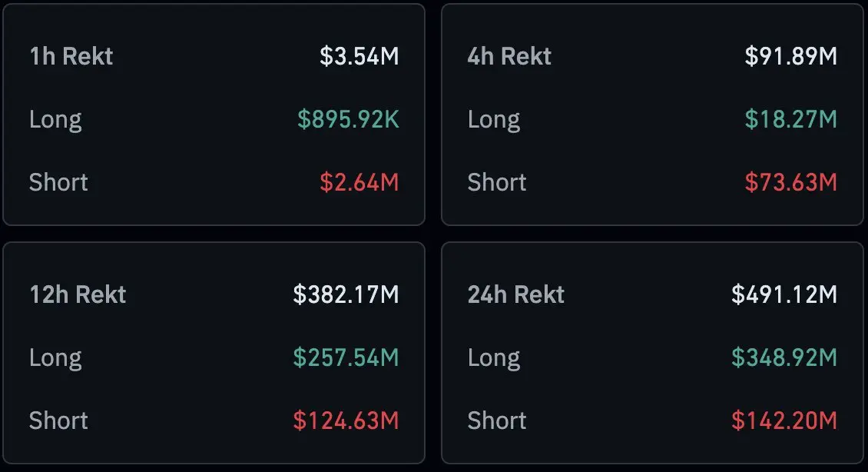The height and width of the screenshot is (472, 868).
Task: Select the 1h Rekt total $3.54M
Action: click(x=359, y=57)
